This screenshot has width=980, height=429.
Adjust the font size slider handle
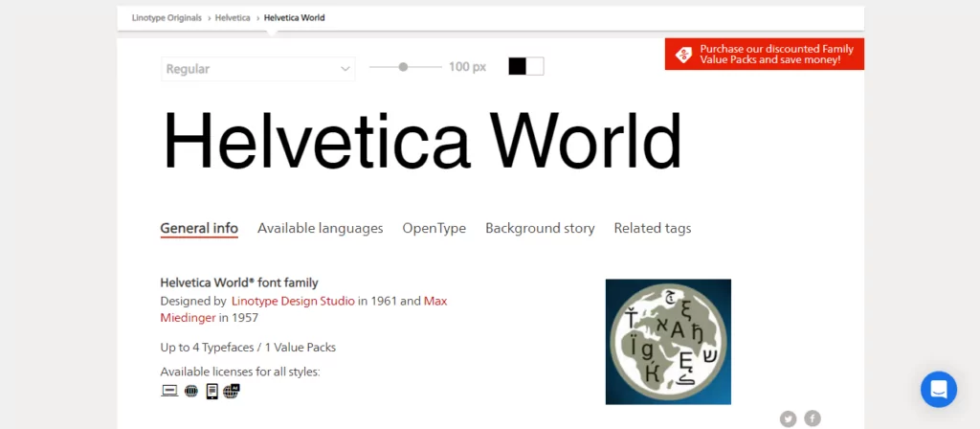(x=403, y=67)
